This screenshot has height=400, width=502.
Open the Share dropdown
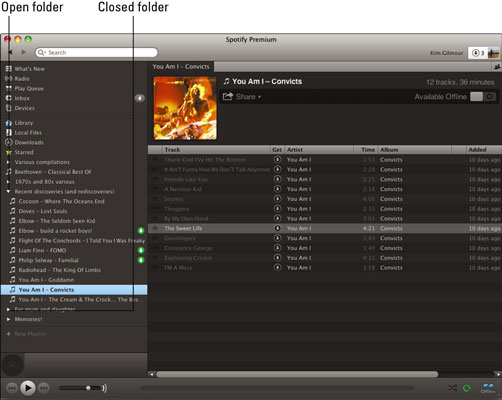242,97
